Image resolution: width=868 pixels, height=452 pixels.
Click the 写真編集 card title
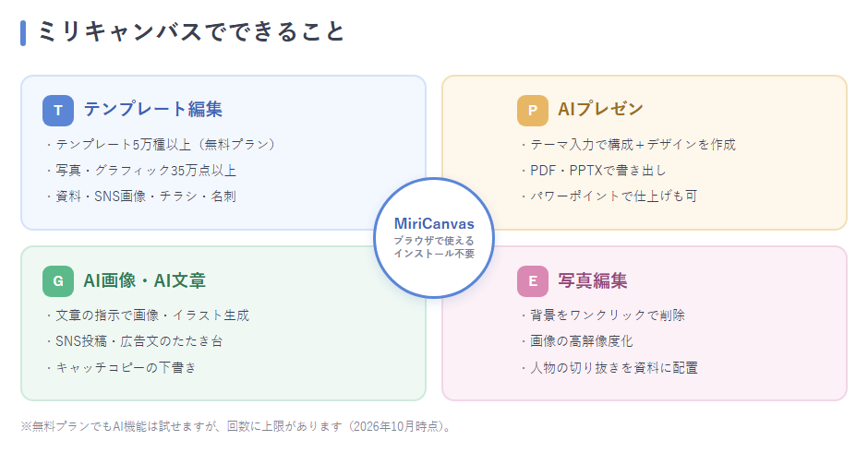tap(592, 280)
